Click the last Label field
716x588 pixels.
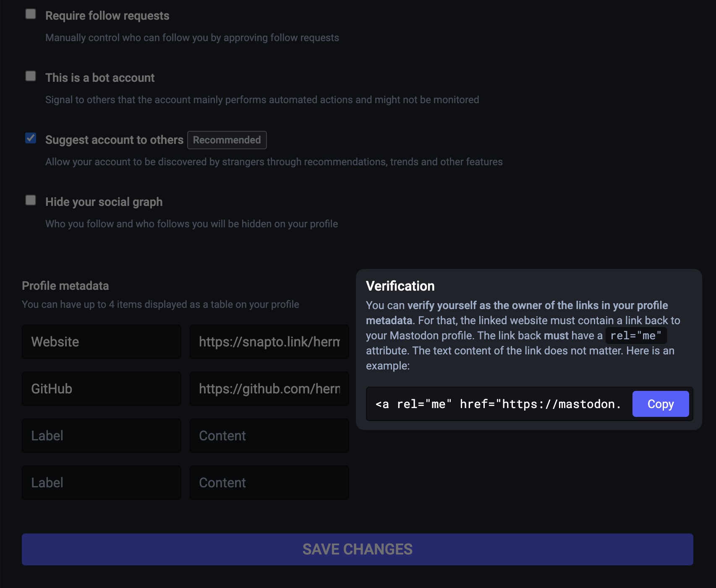click(x=101, y=482)
